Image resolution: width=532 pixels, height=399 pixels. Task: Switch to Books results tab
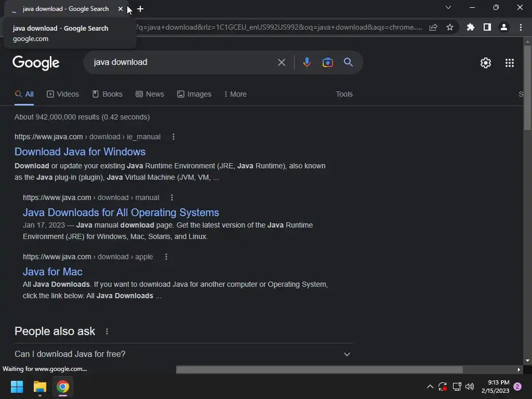(x=107, y=95)
